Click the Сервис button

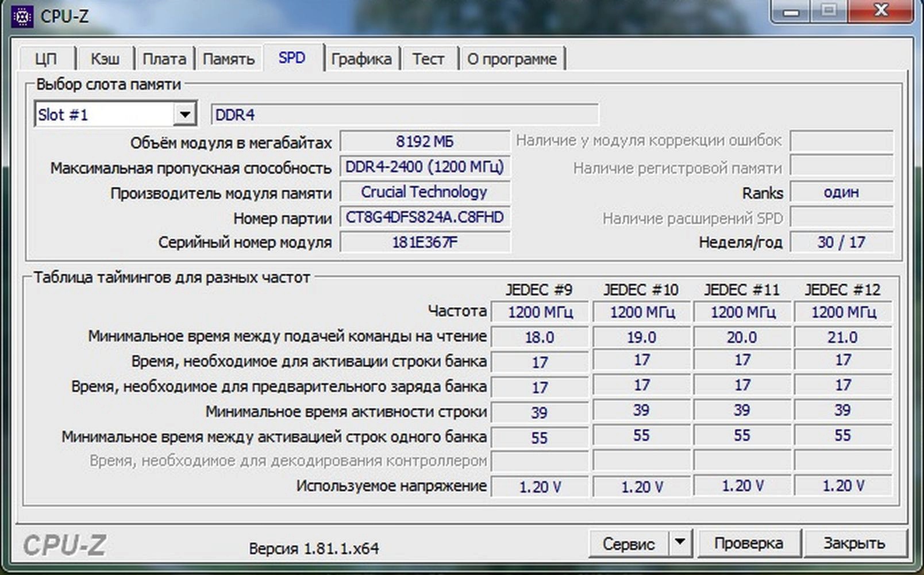click(x=628, y=543)
